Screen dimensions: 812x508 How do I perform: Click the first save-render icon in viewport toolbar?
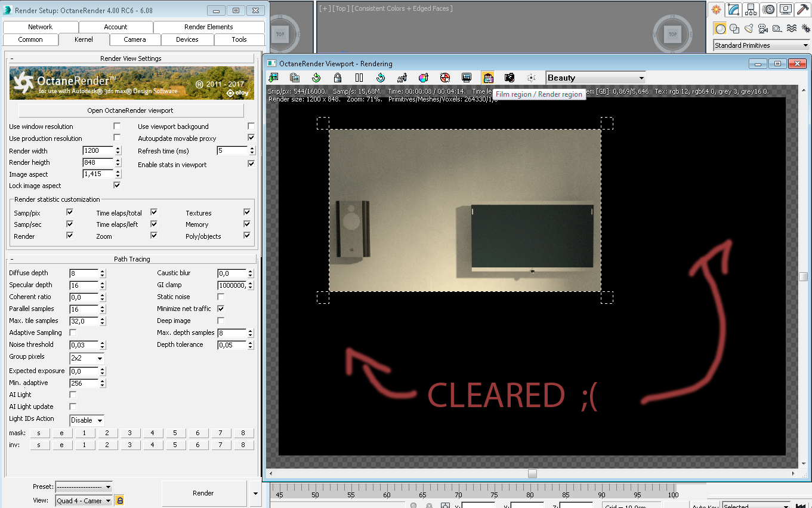(x=273, y=78)
